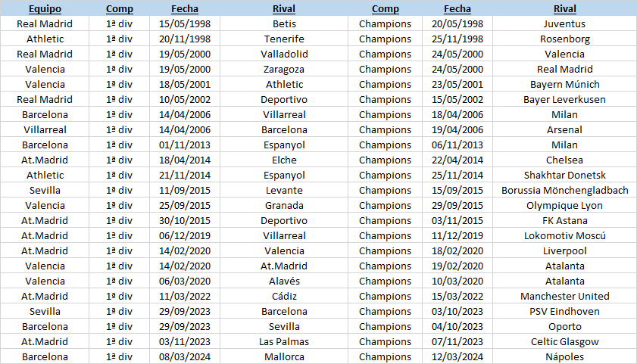Select the FK Astana cell
Viewport: 637px width, 364px height.
[564, 220]
